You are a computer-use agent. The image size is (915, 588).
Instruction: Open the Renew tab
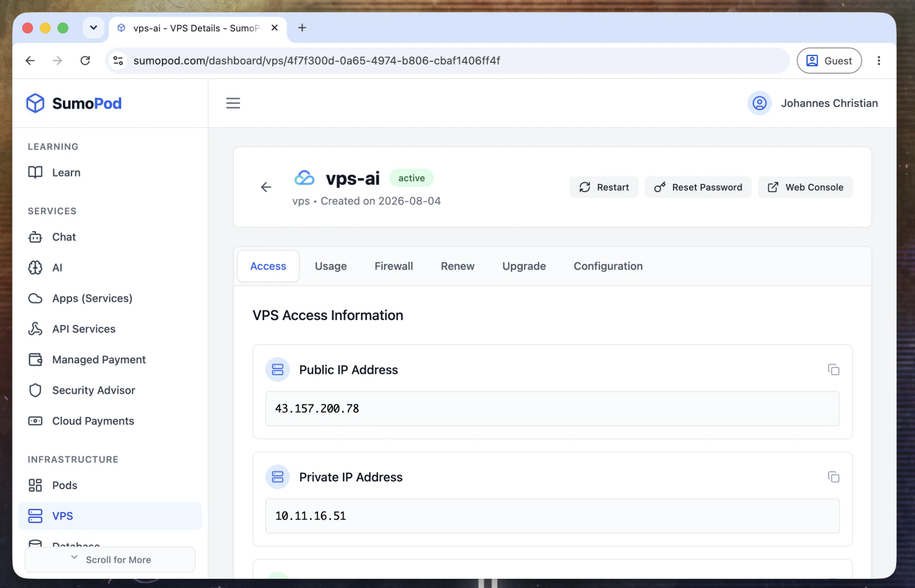click(x=457, y=266)
